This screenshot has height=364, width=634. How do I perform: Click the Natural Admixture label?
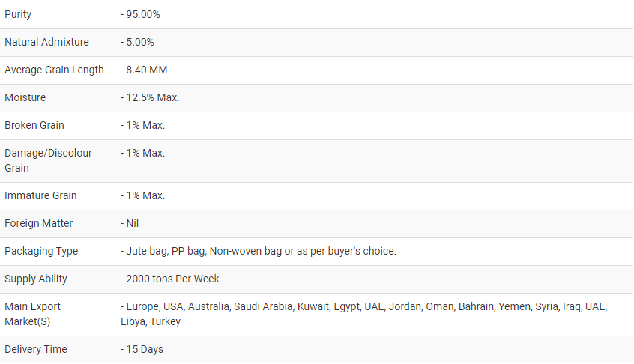point(46,43)
